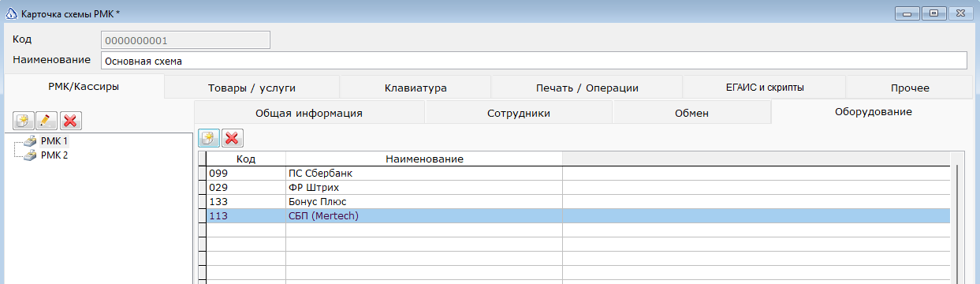The height and width of the screenshot is (284, 980).
Task: Click code cell 029
Action: 246,188
